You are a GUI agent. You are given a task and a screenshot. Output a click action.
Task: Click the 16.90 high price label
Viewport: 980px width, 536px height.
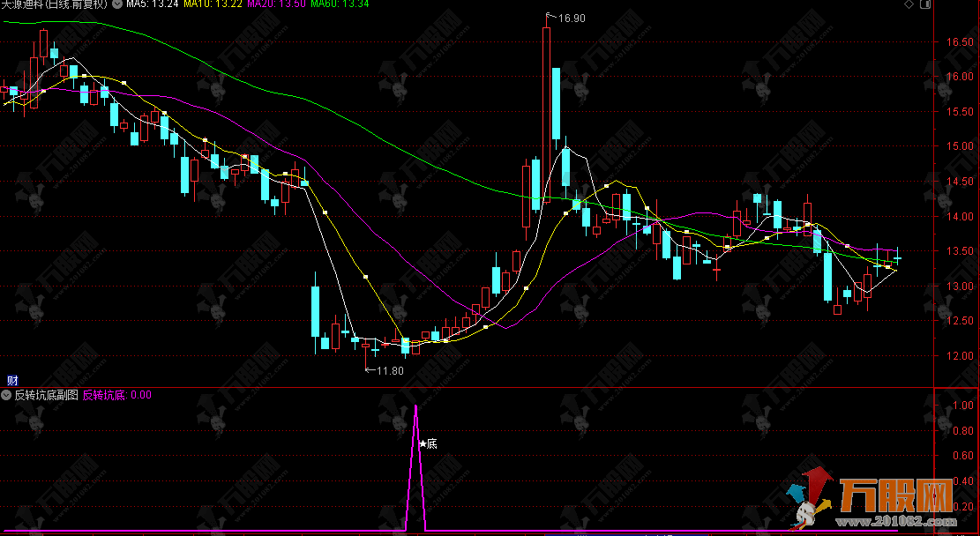[571, 17]
